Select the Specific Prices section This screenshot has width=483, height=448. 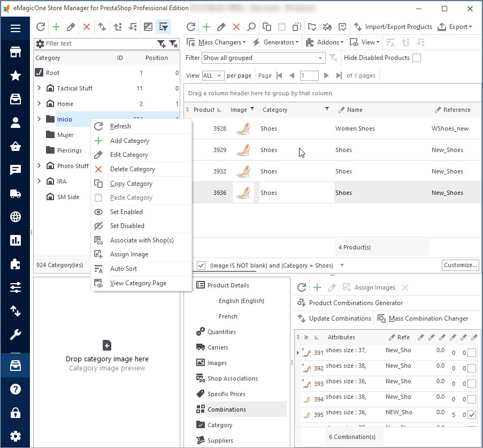click(226, 394)
